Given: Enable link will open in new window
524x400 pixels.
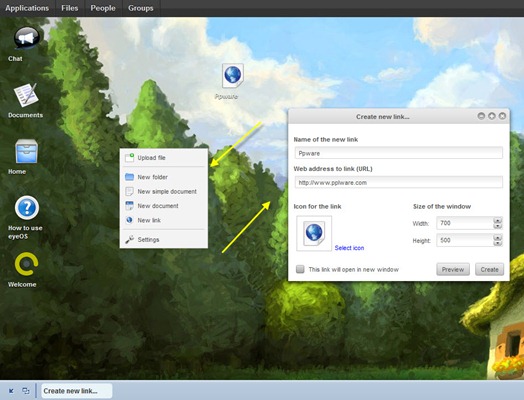Looking at the screenshot, I should click(x=300, y=269).
